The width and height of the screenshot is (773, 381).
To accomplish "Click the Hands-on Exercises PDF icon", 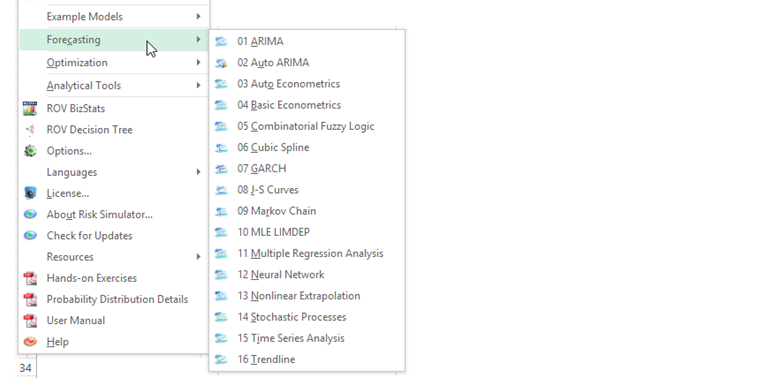I will click(30, 278).
